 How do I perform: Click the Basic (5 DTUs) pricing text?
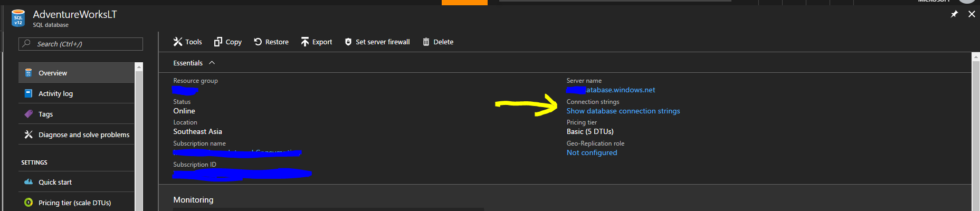(x=590, y=131)
